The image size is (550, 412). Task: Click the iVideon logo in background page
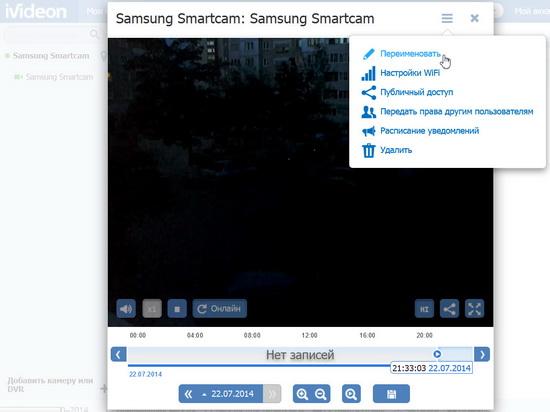click(x=36, y=12)
